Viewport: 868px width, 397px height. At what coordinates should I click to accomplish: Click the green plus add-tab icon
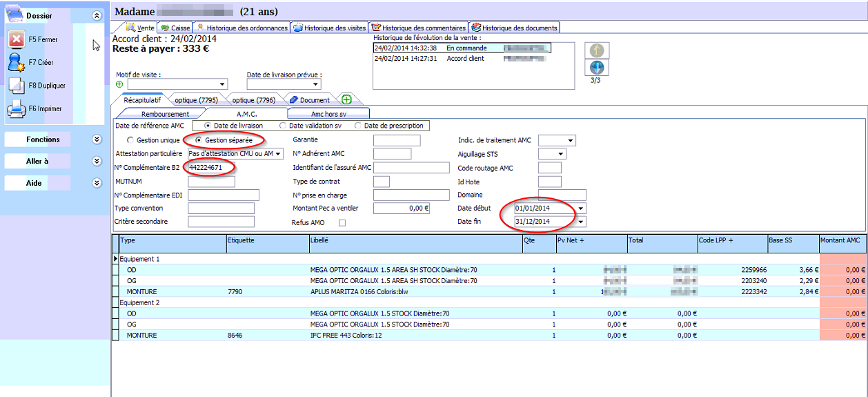(x=347, y=99)
